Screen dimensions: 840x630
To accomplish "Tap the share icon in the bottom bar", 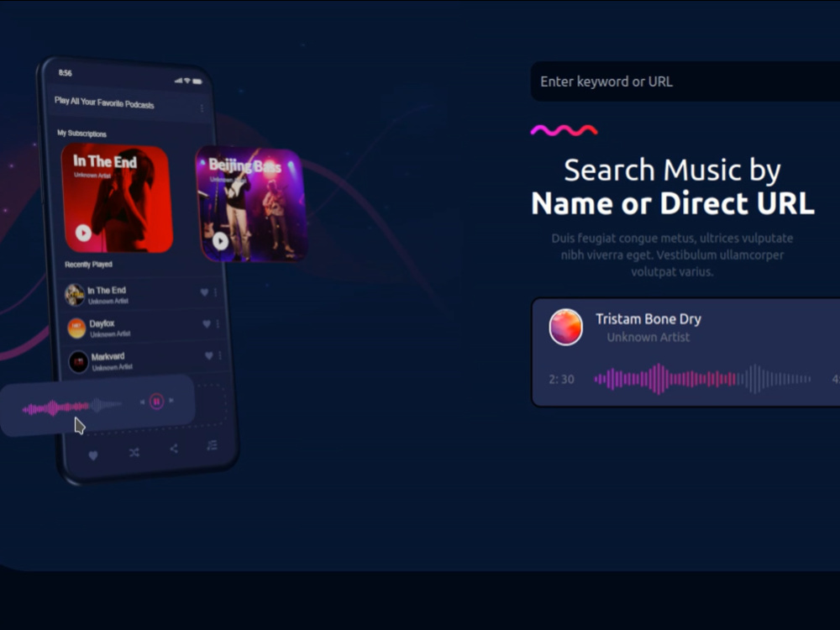I will pyautogui.click(x=174, y=449).
